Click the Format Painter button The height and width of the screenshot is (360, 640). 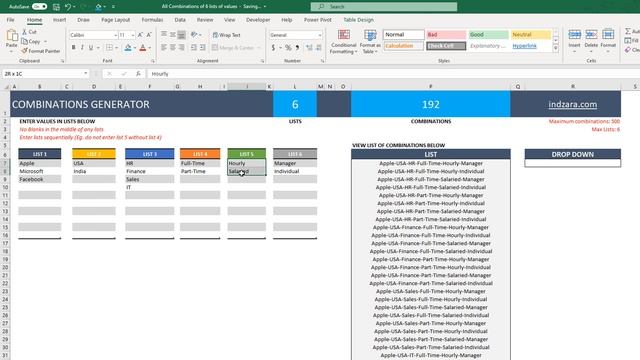pos(41,51)
